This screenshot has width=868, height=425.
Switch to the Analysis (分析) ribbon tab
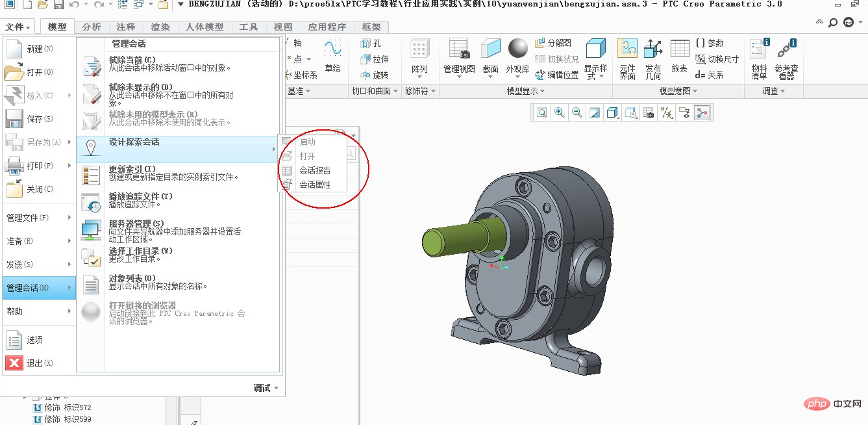point(92,27)
